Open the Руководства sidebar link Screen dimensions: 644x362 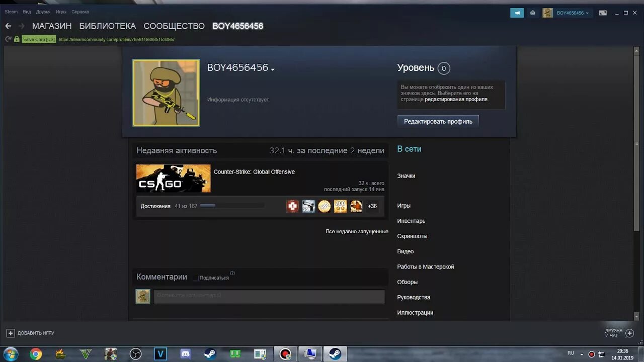point(414,297)
